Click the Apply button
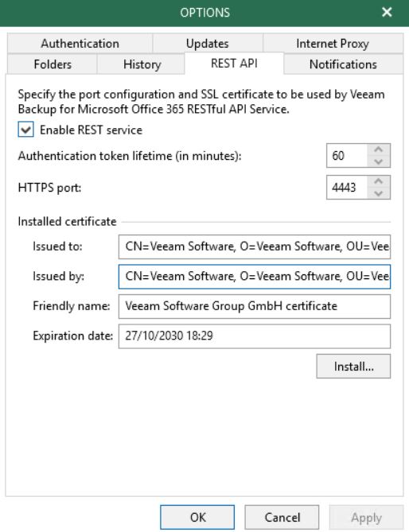409x532 pixels. pyautogui.click(x=366, y=518)
